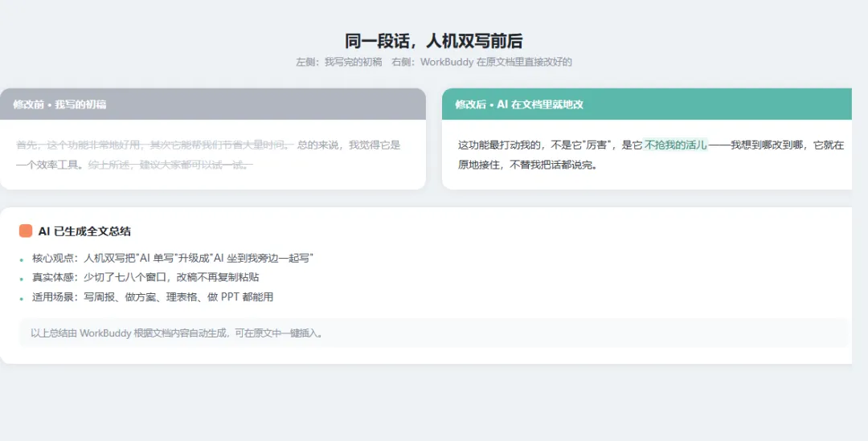
Task: Select the 修改前 • 我写的初稿 card header
Action: point(212,104)
